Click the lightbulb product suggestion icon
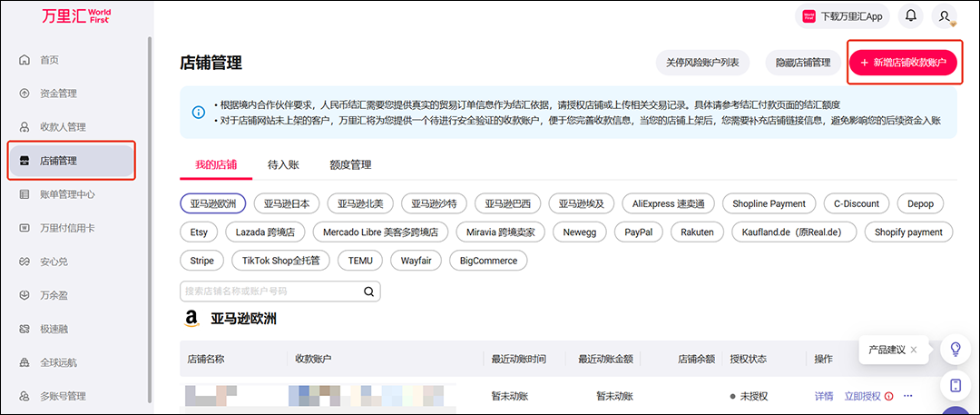980x415 pixels. pos(955,349)
